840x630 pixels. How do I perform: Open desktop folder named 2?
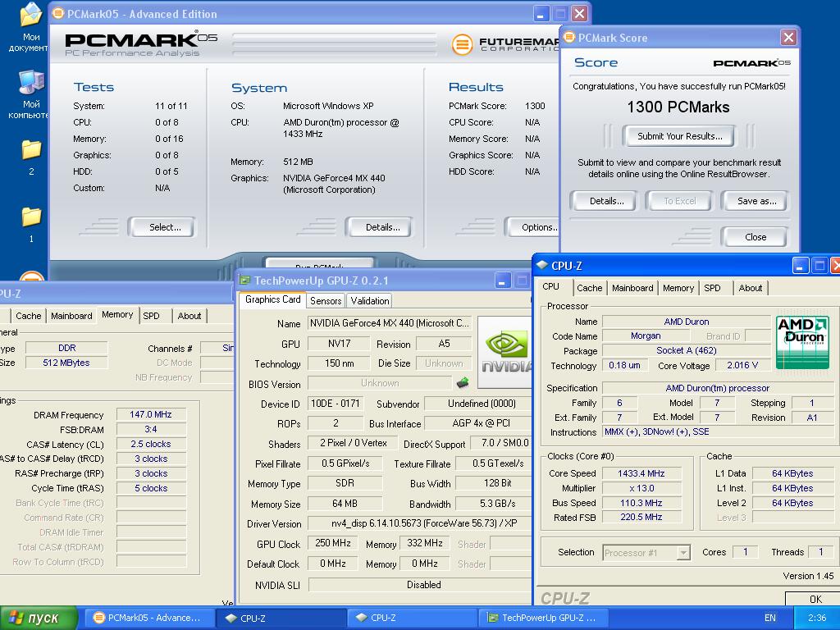(31, 157)
